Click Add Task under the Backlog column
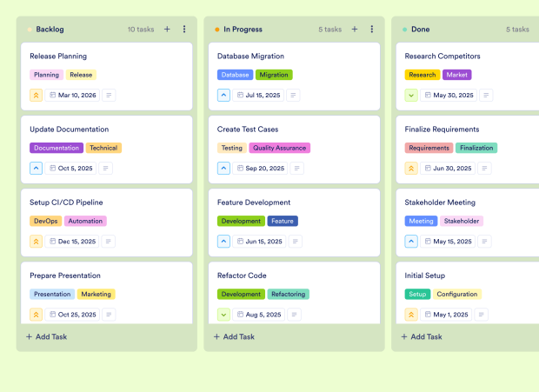 coord(47,336)
